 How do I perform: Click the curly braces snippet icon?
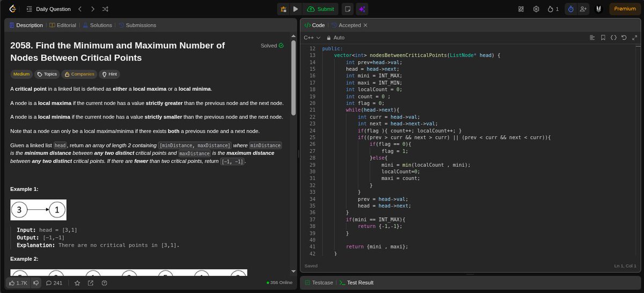[613, 38]
